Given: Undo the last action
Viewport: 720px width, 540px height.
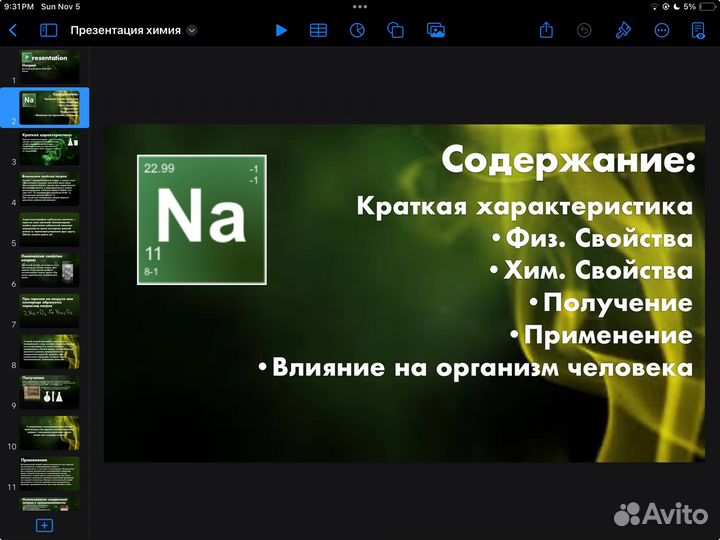Looking at the screenshot, I should click(584, 30).
